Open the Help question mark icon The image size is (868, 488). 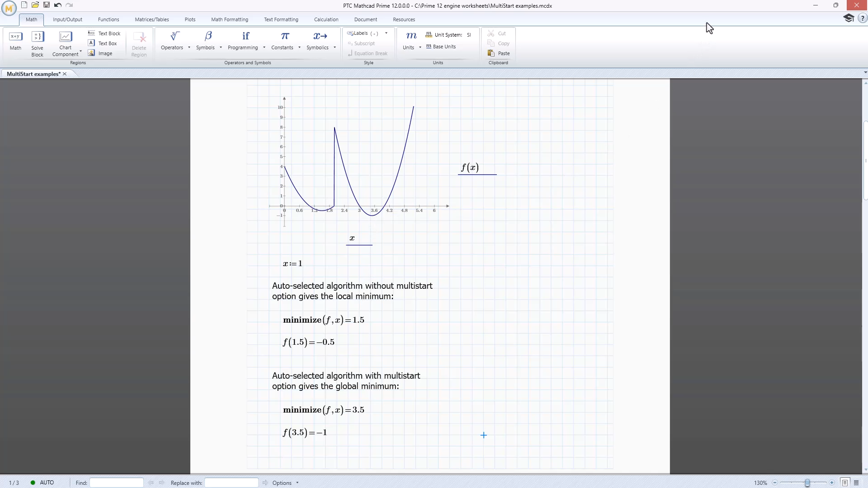coord(863,19)
